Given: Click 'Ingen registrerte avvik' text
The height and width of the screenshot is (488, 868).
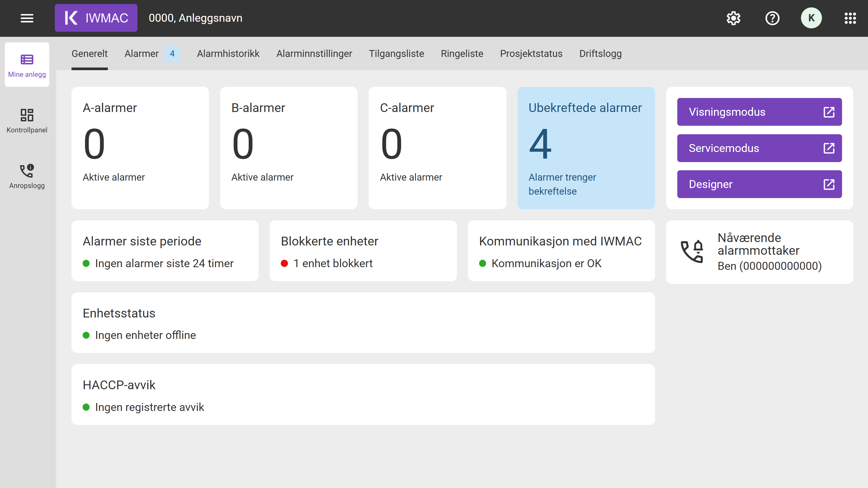Looking at the screenshot, I should click(x=150, y=407).
